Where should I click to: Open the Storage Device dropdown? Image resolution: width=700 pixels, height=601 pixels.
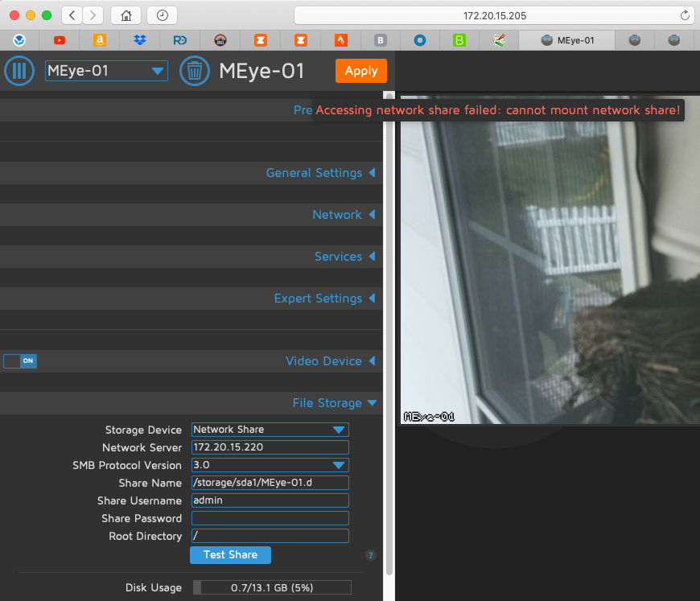pyautogui.click(x=270, y=430)
